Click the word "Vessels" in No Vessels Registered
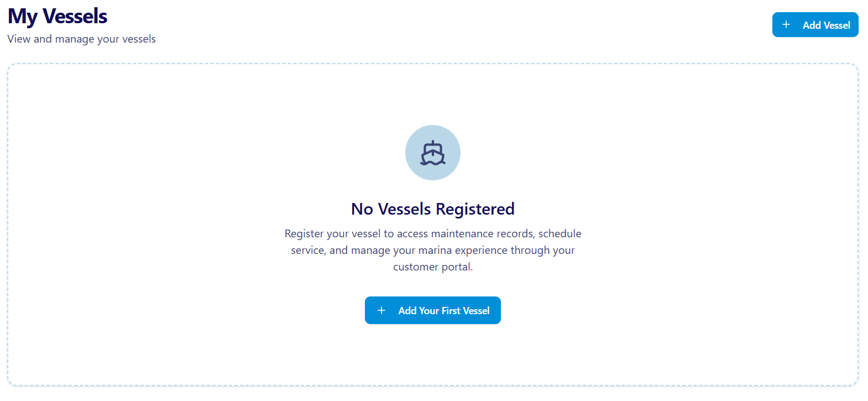 pos(404,209)
